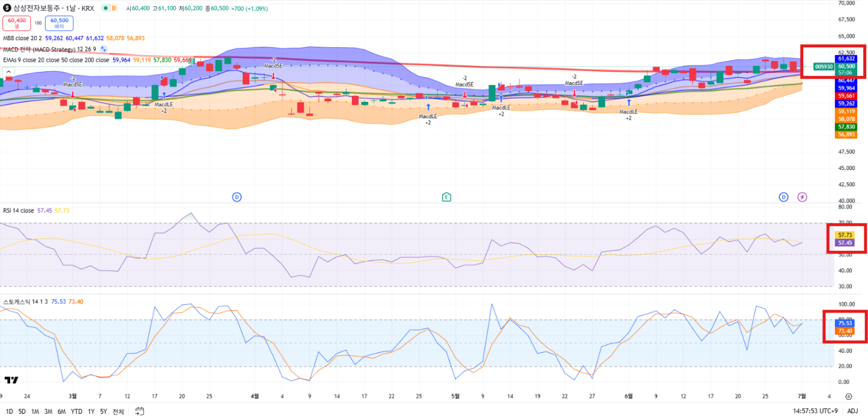868x418 pixels.
Task: Set date range to 3M
Action: pyautogui.click(x=49, y=411)
